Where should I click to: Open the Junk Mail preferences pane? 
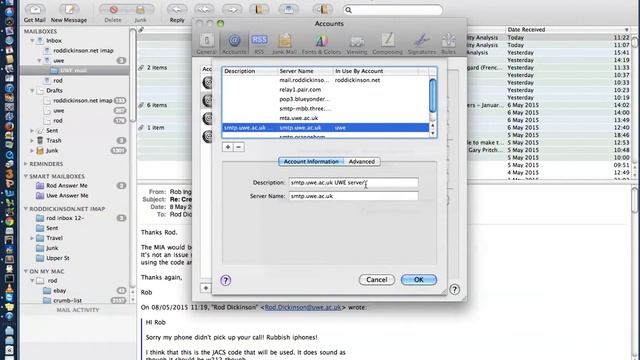[284, 43]
